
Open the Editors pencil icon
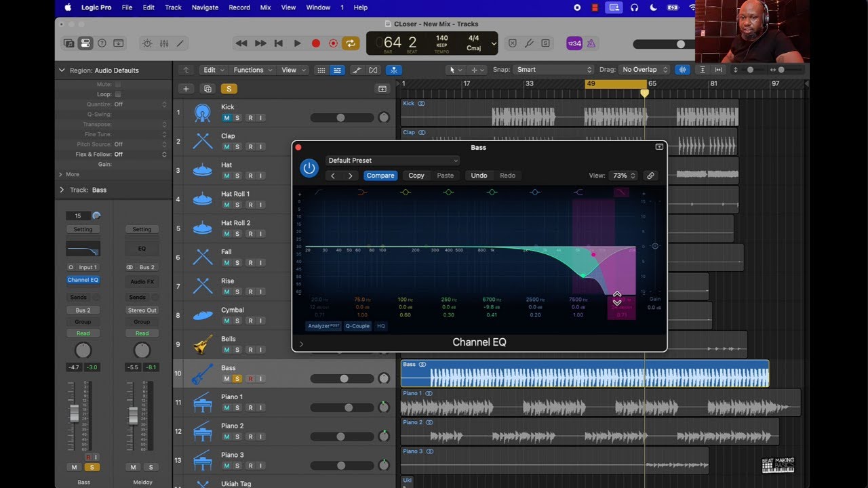[180, 43]
